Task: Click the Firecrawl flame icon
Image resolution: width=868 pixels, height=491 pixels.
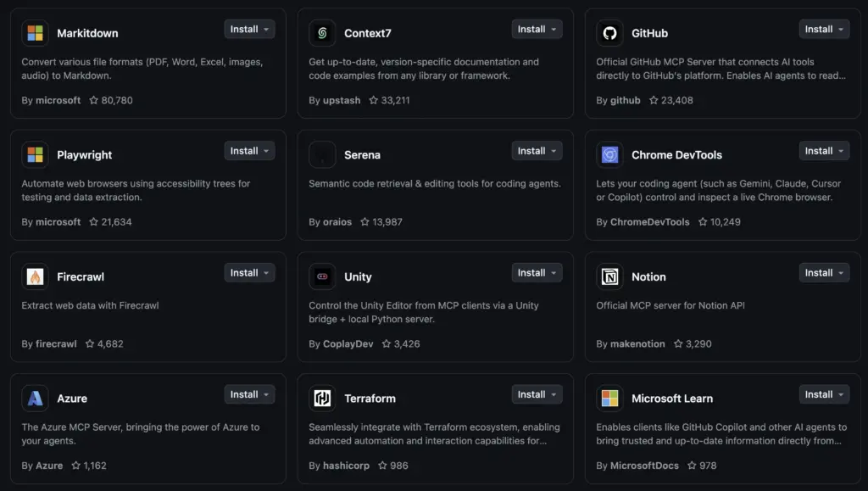Action: [35, 276]
